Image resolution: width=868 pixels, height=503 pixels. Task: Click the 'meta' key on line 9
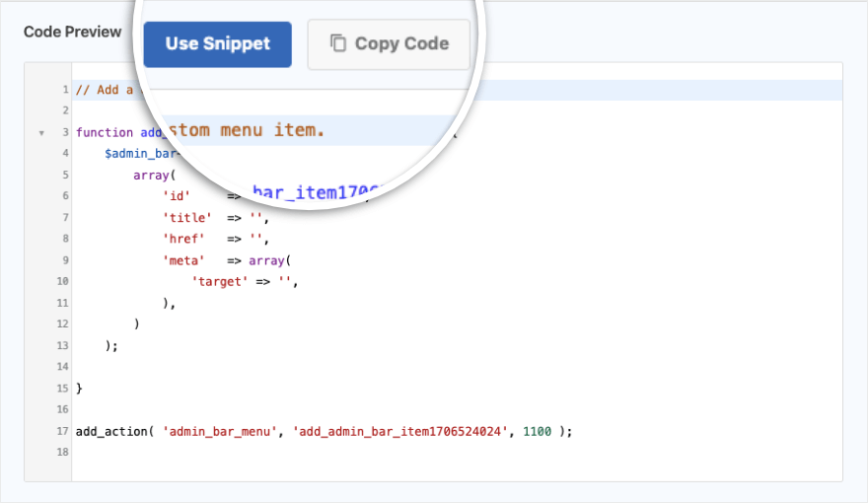pos(183,260)
